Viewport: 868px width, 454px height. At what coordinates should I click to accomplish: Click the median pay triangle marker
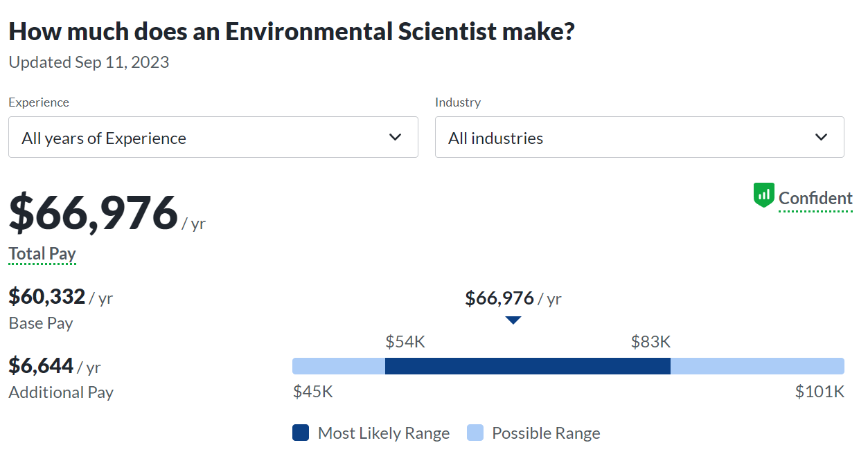[513, 320]
